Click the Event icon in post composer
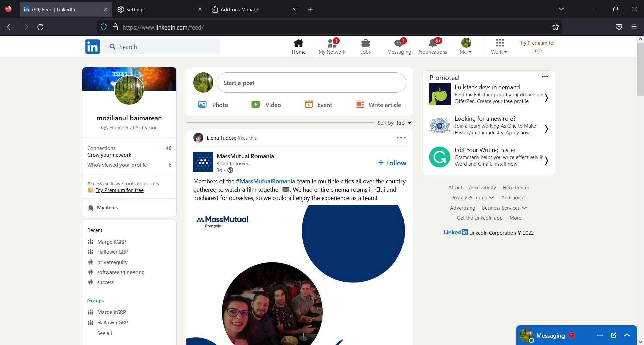Image resolution: width=644 pixels, height=345 pixels. (x=309, y=104)
